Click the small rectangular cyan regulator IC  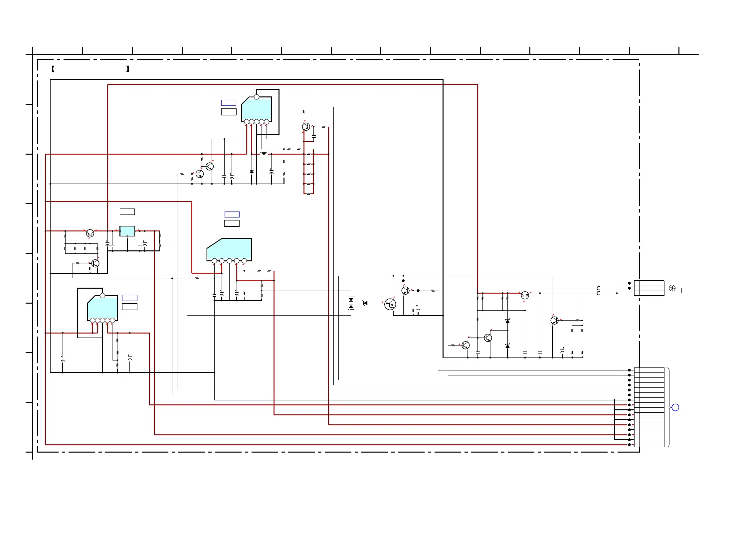pyautogui.click(x=127, y=231)
